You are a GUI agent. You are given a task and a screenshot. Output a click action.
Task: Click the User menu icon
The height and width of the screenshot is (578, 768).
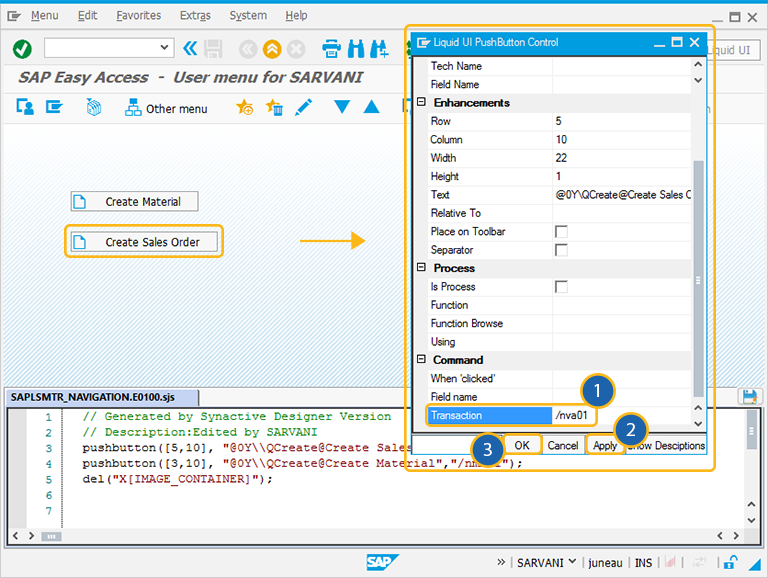(x=25, y=106)
